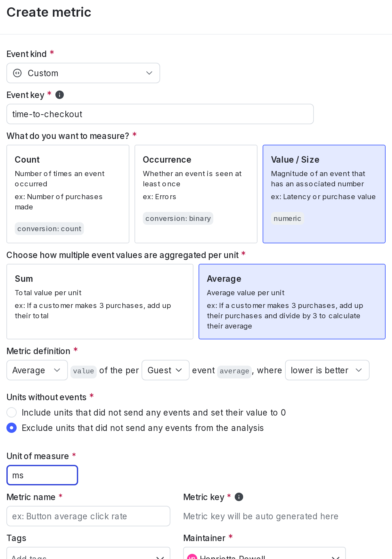Click the info icon beside Event key
This screenshot has height=559, width=392.
(x=60, y=94)
